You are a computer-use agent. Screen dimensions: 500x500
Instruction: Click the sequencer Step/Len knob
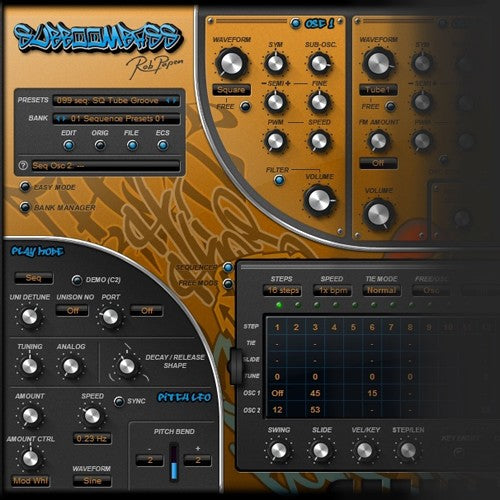pos(408,450)
